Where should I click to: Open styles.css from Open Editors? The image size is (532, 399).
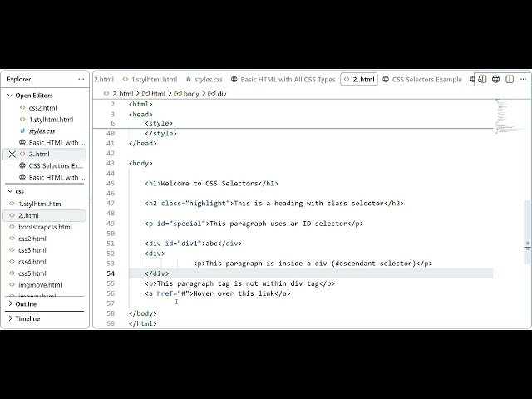click(x=42, y=131)
